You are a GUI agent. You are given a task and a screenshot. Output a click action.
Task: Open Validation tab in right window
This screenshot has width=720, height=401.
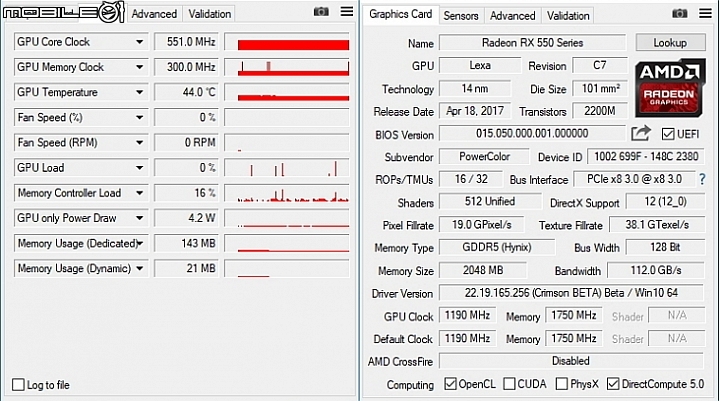[568, 16]
